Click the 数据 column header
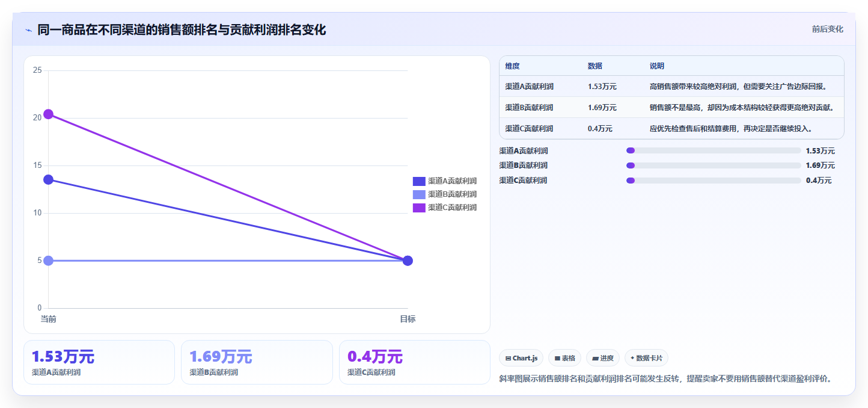This screenshot has height=408, width=868. tap(595, 66)
